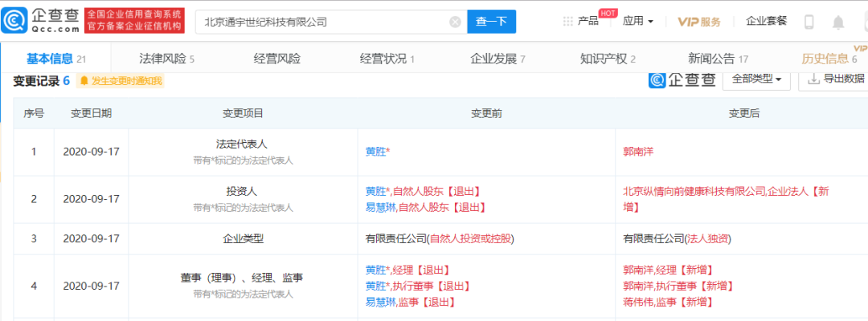
Task: Open the notifications bell icon
Action: pos(838,22)
